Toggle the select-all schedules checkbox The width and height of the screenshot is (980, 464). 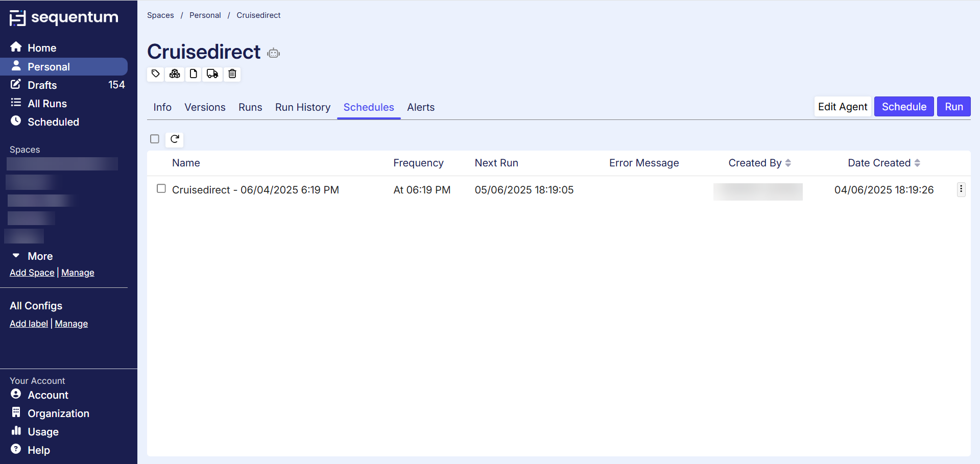(155, 139)
